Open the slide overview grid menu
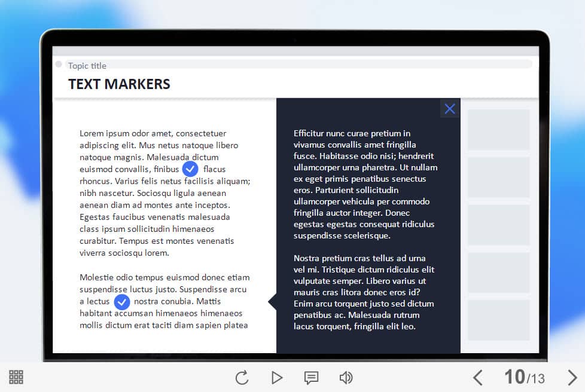The image size is (585, 392). tap(16, 377)
